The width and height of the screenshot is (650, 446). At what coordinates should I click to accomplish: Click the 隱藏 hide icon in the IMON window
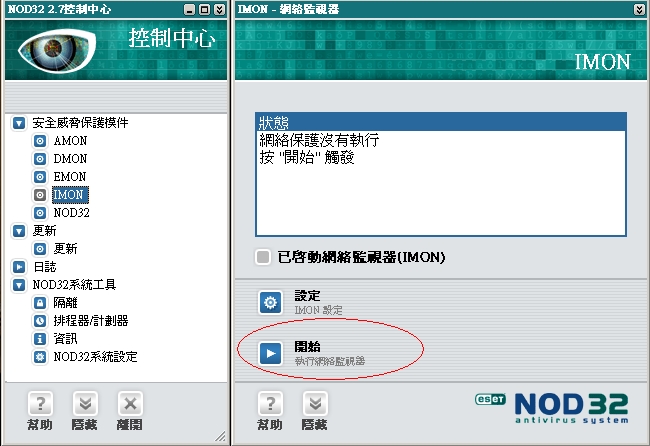pos(315,403)
